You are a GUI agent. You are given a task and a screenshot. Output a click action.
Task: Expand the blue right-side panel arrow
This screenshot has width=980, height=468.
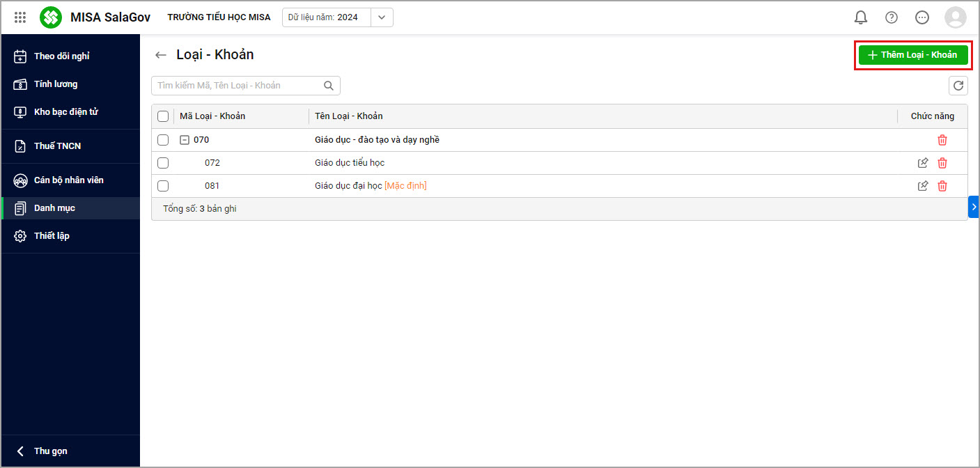click(973, 207)
